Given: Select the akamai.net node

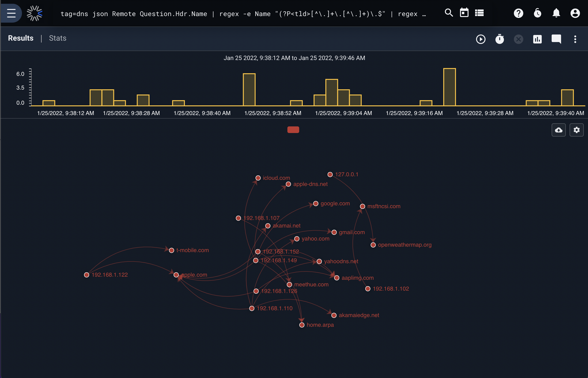Looking at the screenshot, I should tap(268, 226).
